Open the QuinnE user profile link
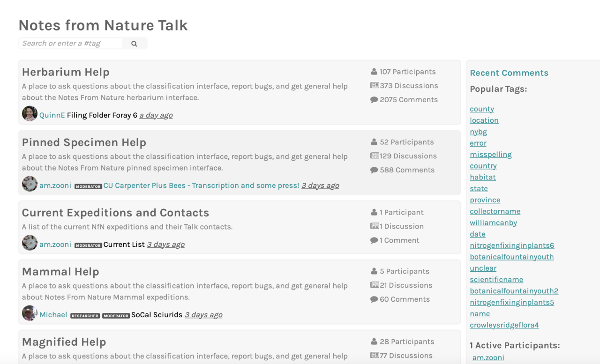This screenshot has width=600, height=364. tap(52, 115)
